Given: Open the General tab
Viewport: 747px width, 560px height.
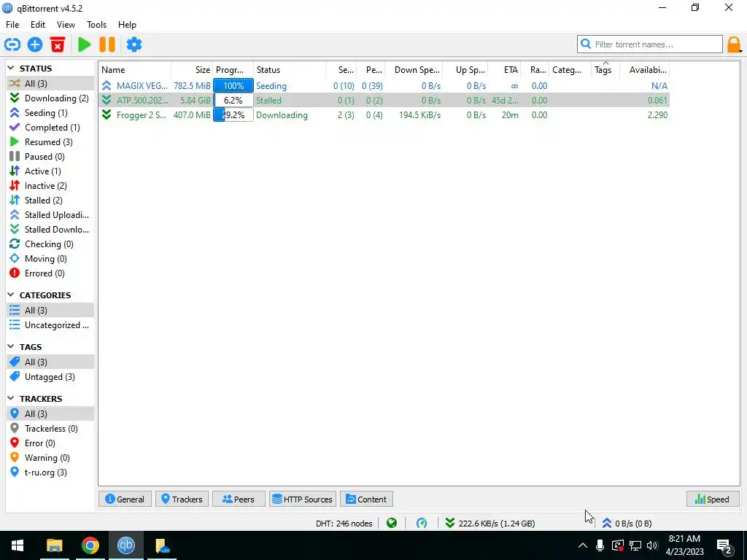Looking at the screenshot, I should (x=125, y=499).
